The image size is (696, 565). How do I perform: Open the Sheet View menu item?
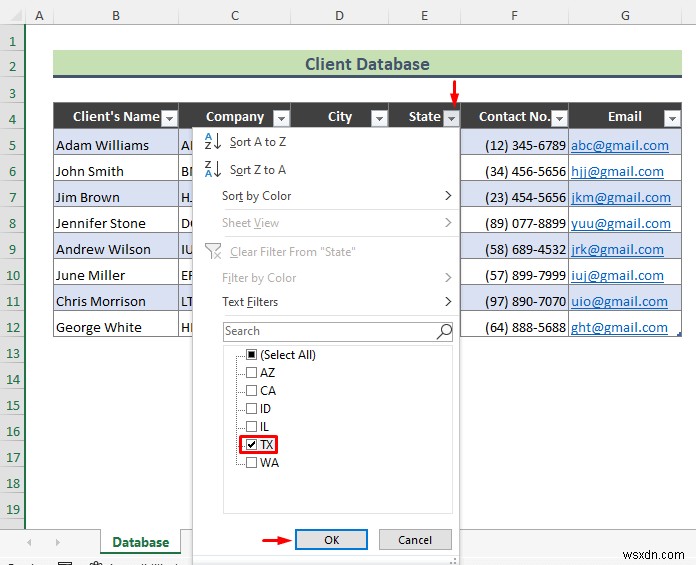pyautogui.click(x=326, y=223)
